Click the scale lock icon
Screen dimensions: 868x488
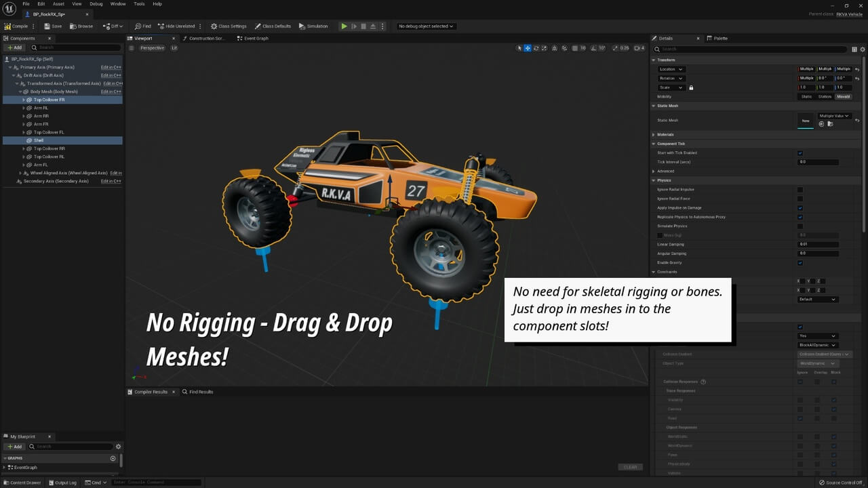coord(691,87)
